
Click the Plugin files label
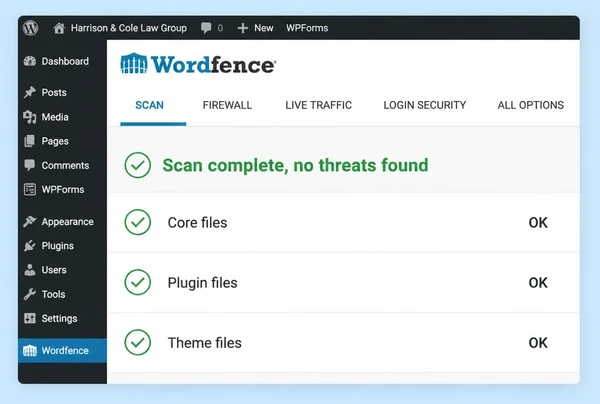202,283
